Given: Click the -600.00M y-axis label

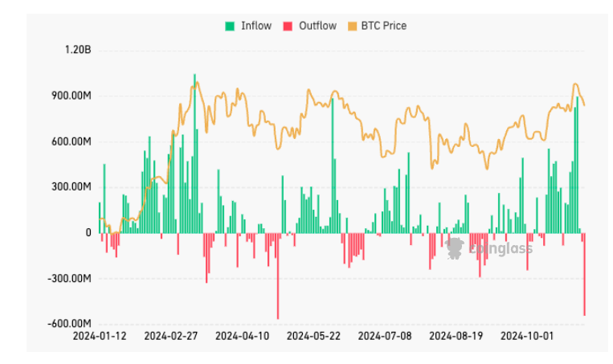Looking at the screenshot, I should (71, 324).
